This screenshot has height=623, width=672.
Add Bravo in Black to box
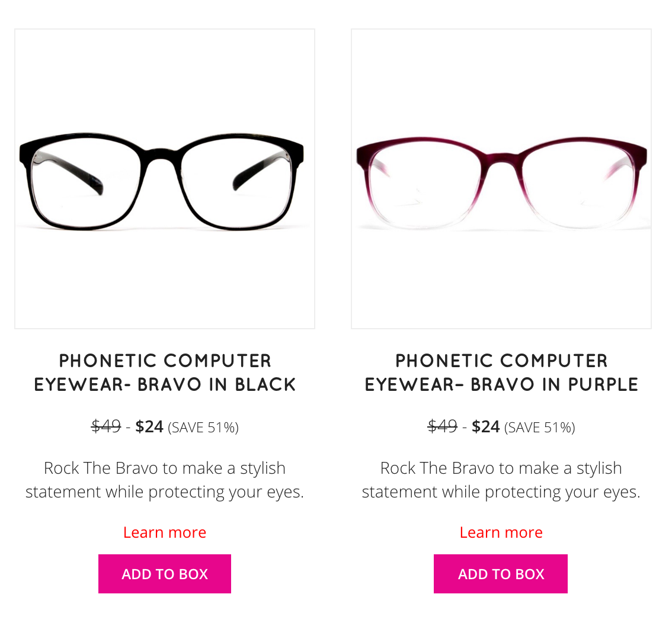(x=165, y=574)
